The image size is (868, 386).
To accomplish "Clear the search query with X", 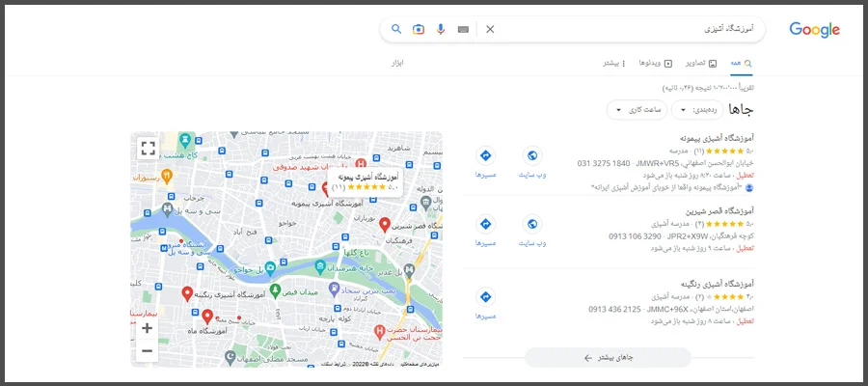I will pyautogui.click(x=490, y=29).
